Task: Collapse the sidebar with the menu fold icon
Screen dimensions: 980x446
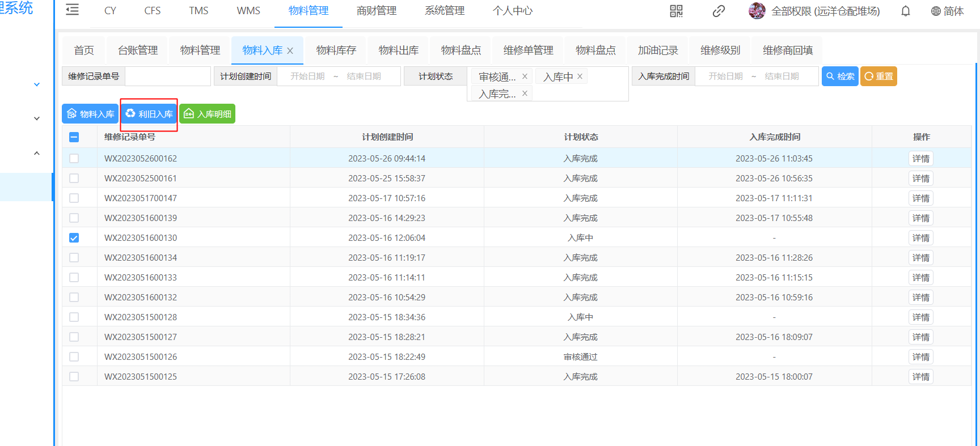Action: [x=72, y=10]
